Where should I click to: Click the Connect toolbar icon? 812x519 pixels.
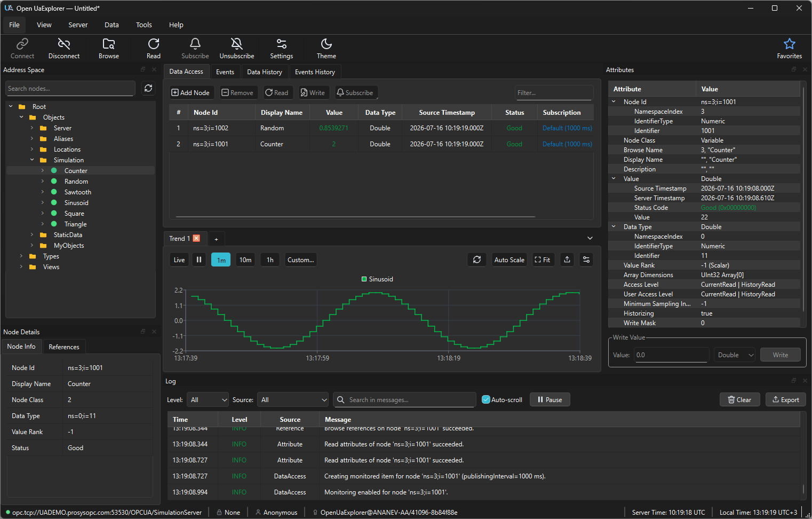pos(22,48)
